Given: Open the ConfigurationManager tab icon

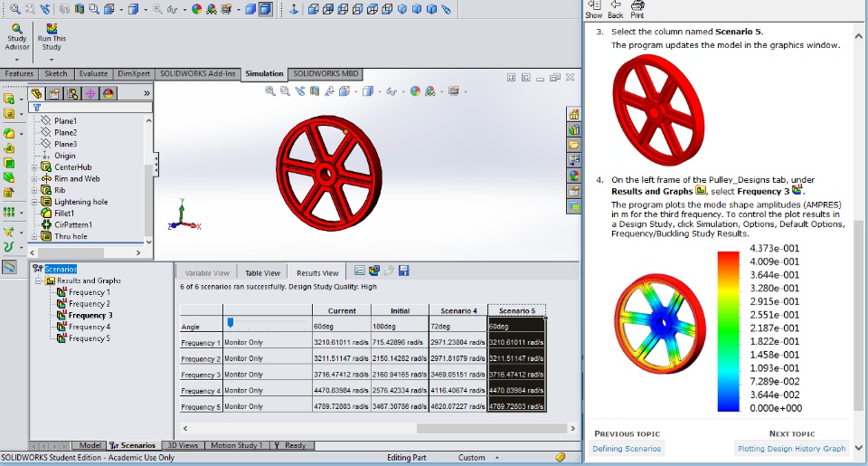Looking at the screenshot, I should tap(72, 93).
